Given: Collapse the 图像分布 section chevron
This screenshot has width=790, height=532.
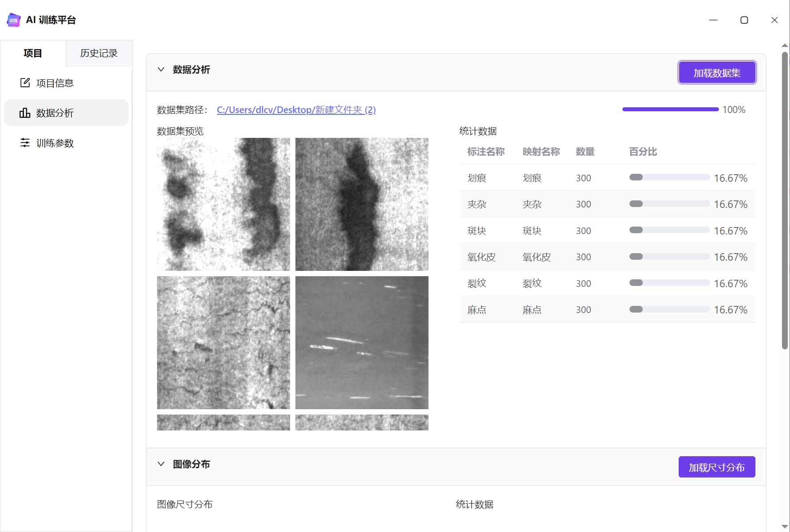Looking at the screenshot, I should (161, 464).
